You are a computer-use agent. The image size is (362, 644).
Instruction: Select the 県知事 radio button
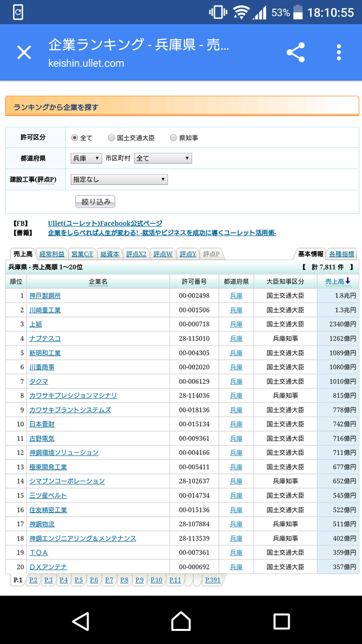[x=173, y=137]
